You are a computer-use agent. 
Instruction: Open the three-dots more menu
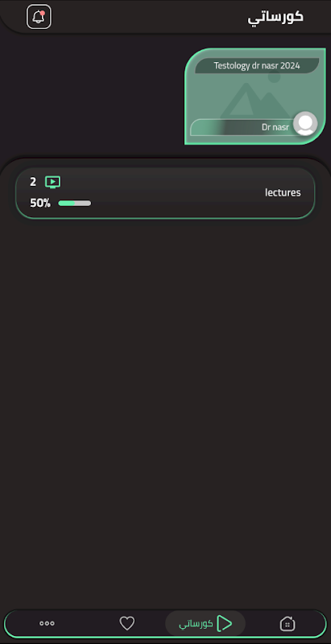tap(47, 623)
